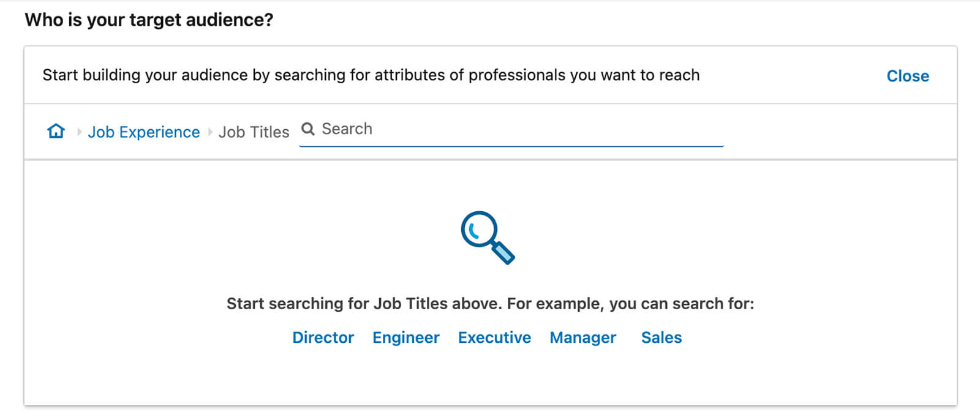
Task: Pick the Executive suggested job title
Action: (x=494, y=337)
